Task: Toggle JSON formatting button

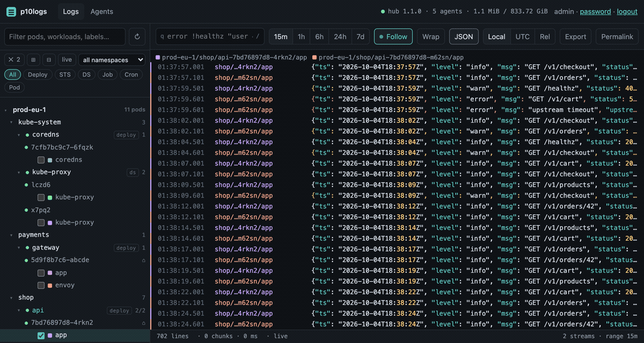Action: (x=464, y=37)
